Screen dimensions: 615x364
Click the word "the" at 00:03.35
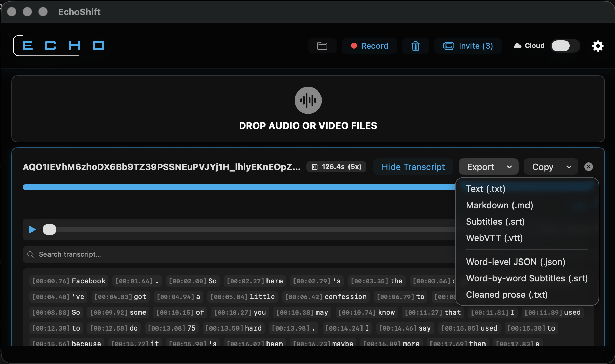[377, 281]
